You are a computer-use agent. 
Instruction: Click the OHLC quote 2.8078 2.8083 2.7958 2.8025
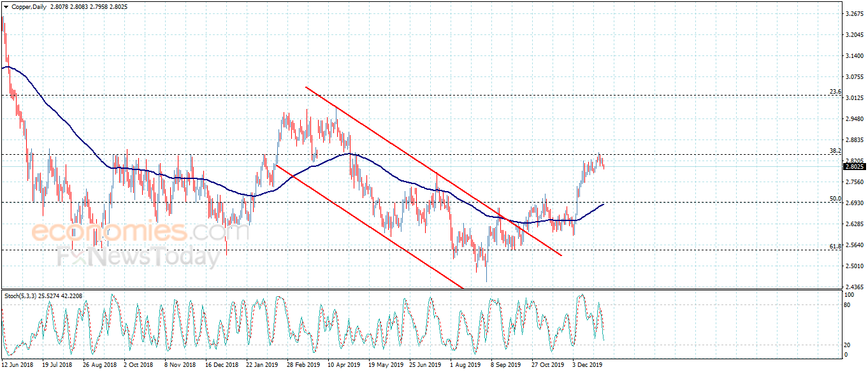(x=89, y=6)
